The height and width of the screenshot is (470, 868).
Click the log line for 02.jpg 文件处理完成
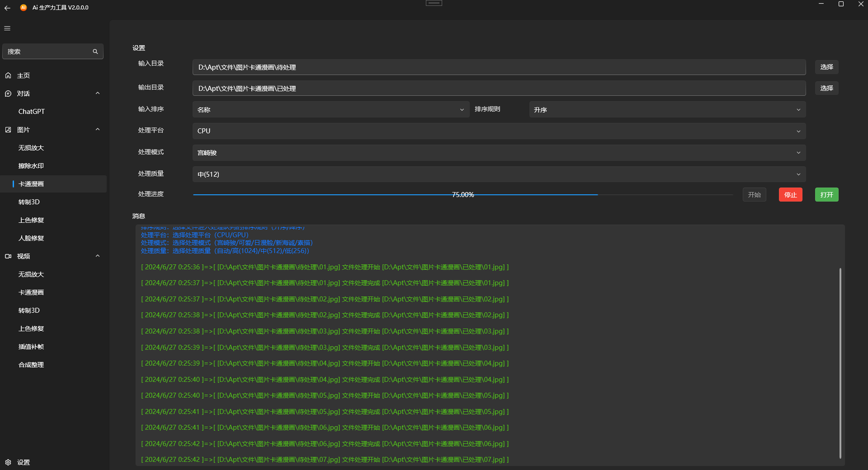325,315
